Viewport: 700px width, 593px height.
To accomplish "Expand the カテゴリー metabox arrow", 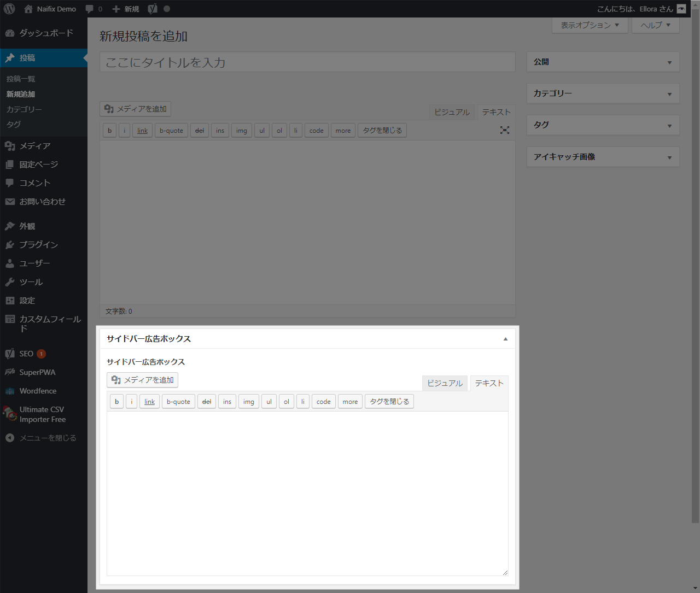I will [669, 94].
